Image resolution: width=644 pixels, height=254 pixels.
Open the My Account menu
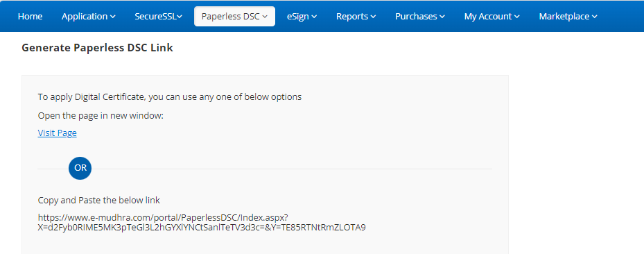pyautogui.click(x=491, y=17)
